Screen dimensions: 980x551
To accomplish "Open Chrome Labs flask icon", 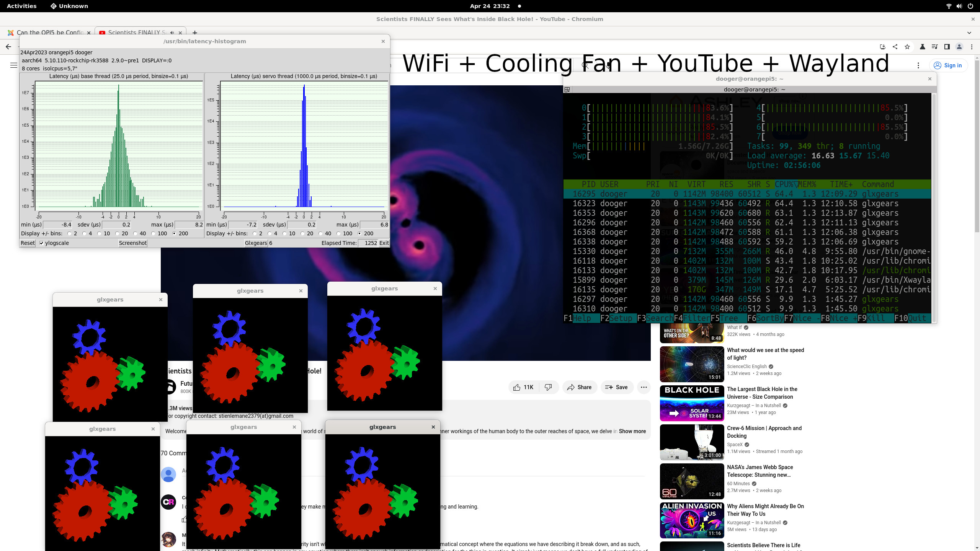I will pos(923,47).
